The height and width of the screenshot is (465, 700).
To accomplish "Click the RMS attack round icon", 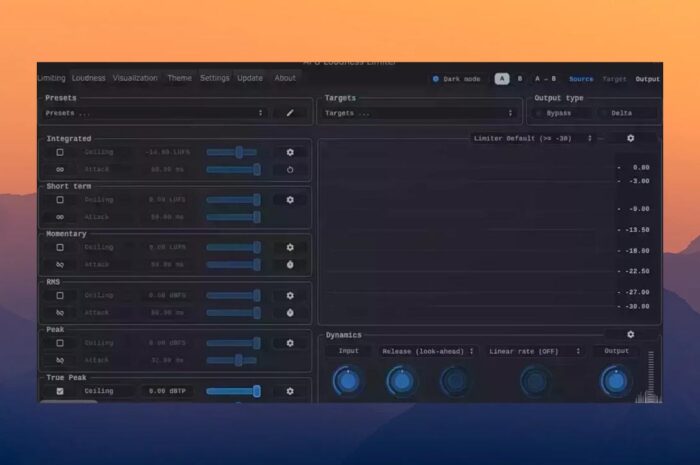I will (290, 313).
